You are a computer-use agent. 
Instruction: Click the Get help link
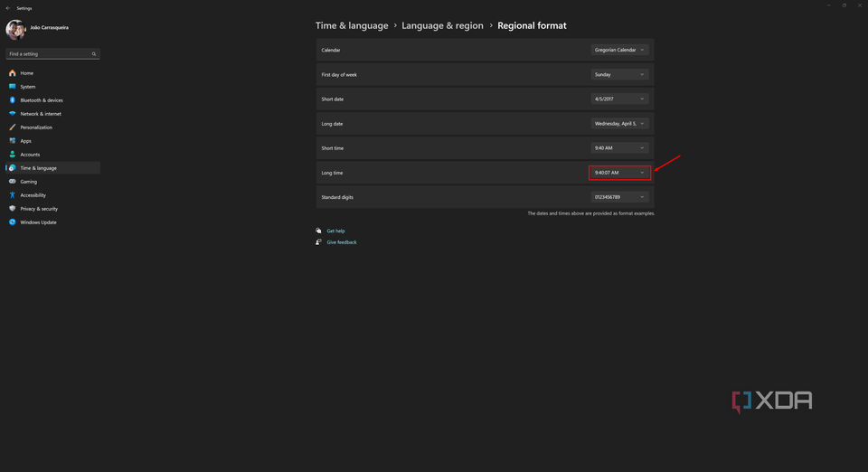pos(335,231)
